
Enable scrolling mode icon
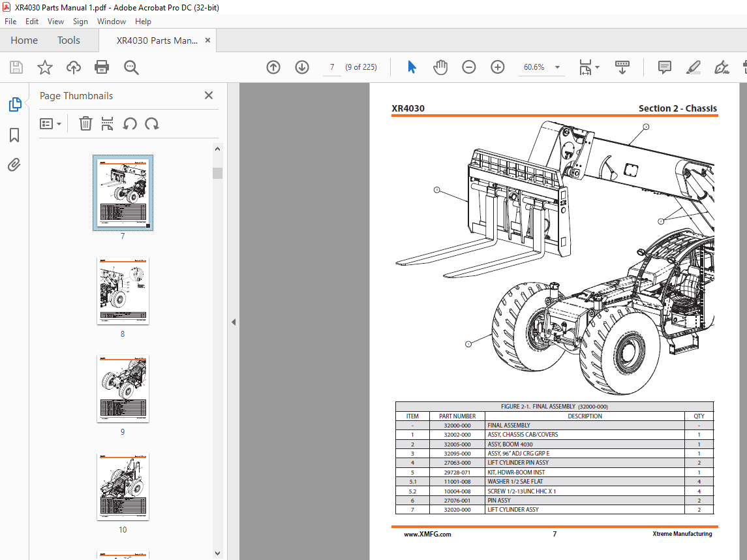point(622,67)
